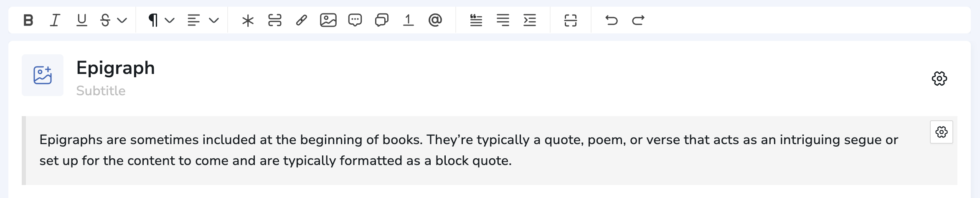Click the link icon

[301, 20]
